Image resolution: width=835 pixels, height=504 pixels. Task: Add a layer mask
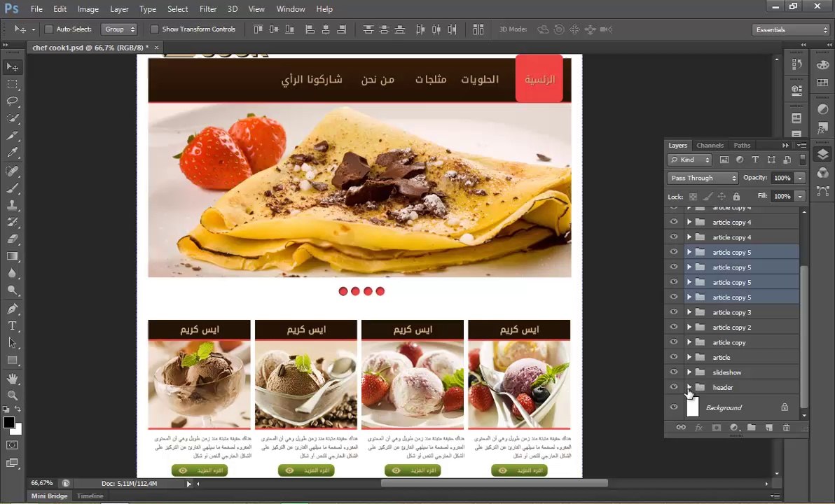click(x=716, y=428)
